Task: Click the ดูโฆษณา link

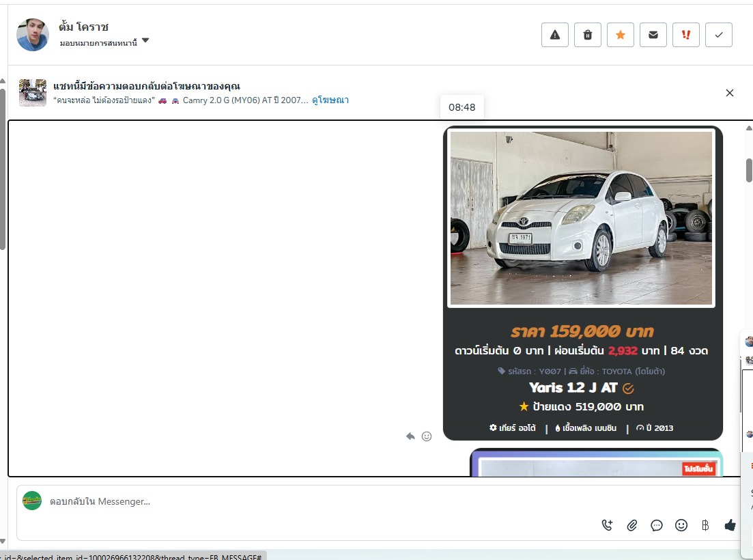Action: click(x=330, y=100)
